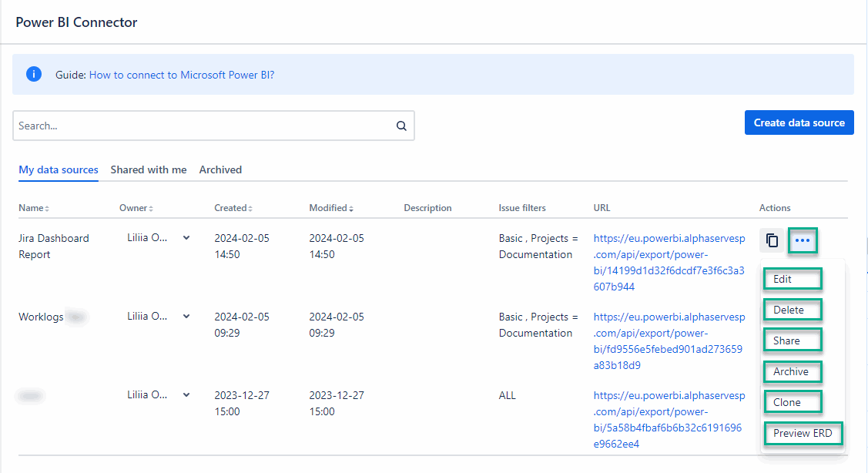Open How to connect to Microsoft Power BI guide

pyautogui.click(x=182, y=75)
